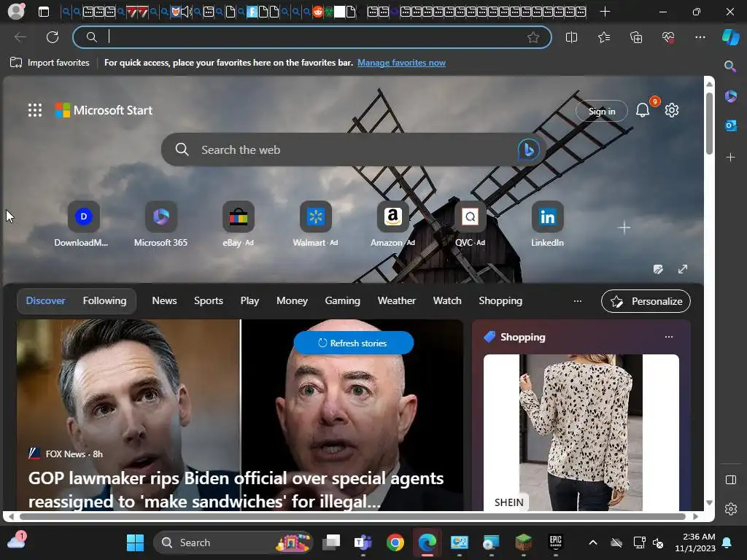Toggle sidebar visibility icon
This screenshot has width=747, height=560.
730,480
